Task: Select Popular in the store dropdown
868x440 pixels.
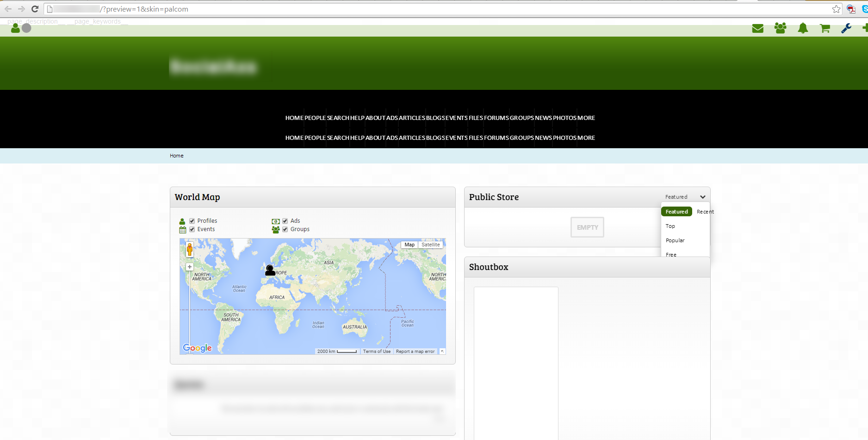Action: coord(675,240)
